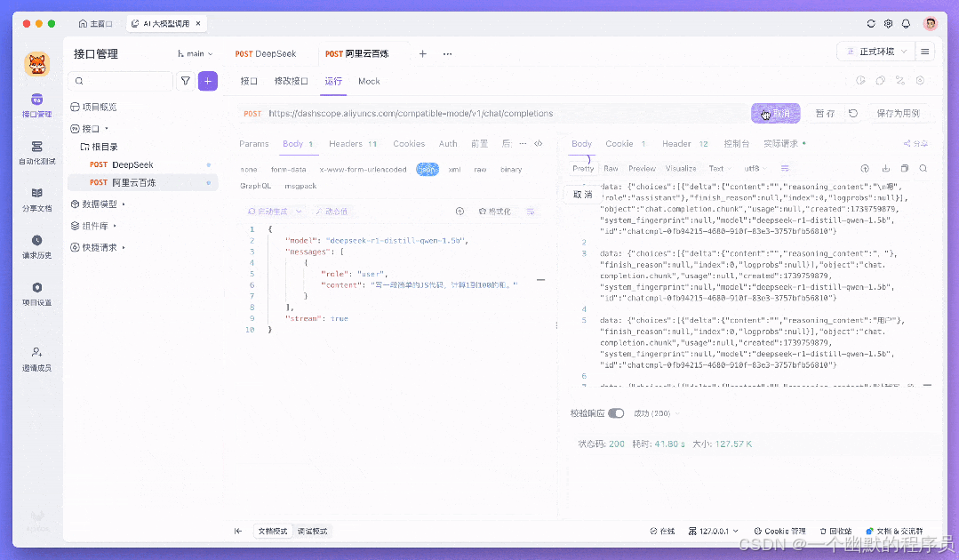Click the 保存为用例 button

click(x=898, y=113)
